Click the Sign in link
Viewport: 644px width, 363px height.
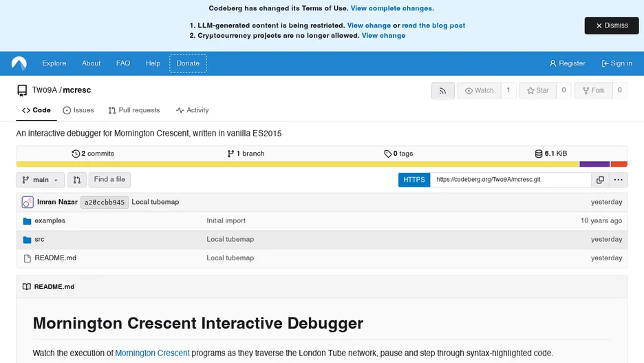[617, 63]
